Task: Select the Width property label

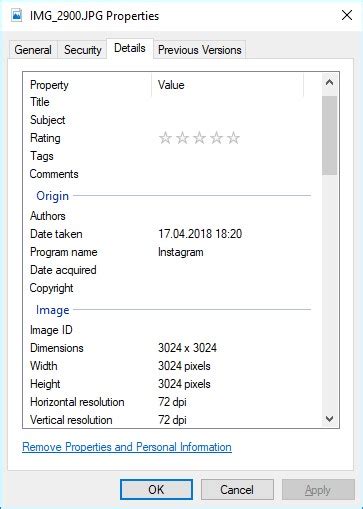Action: pyautogui.click(x=44, y=366)
